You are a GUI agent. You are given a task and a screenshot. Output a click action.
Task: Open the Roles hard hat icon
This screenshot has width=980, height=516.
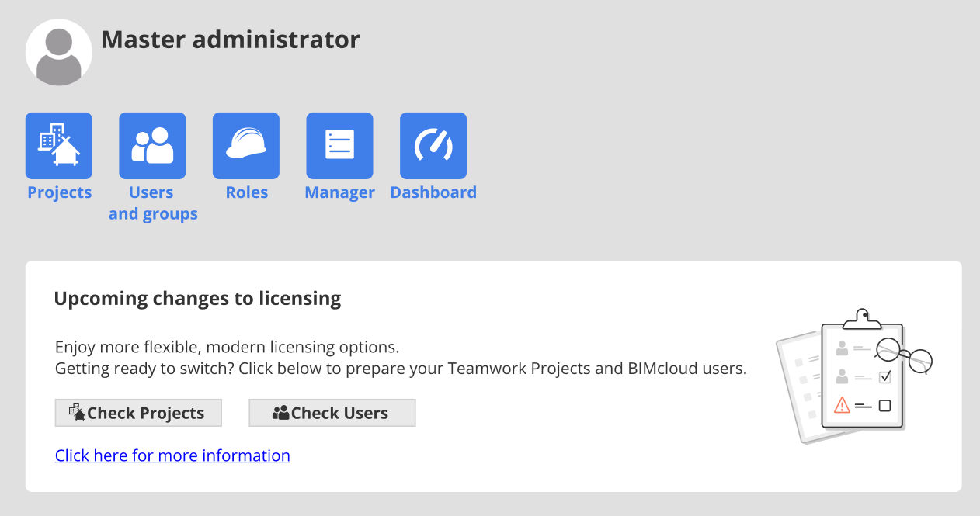pyautogui.click(x=246, y=146)
